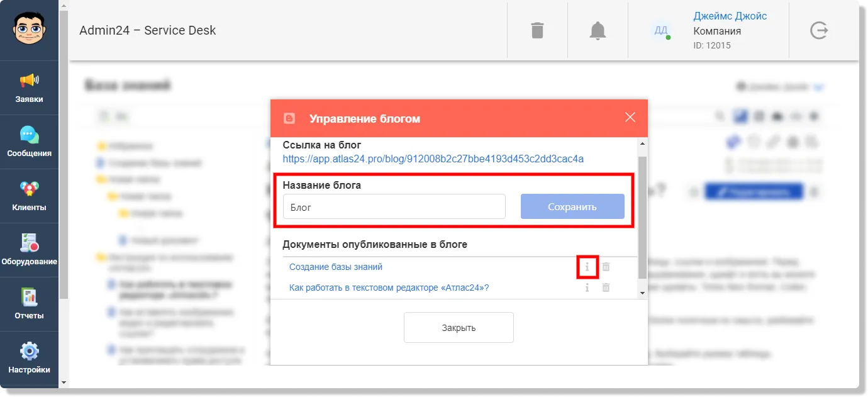Log out using the exit icon
868x397 pixels.
pyautogui.click(x=818, y=30)
